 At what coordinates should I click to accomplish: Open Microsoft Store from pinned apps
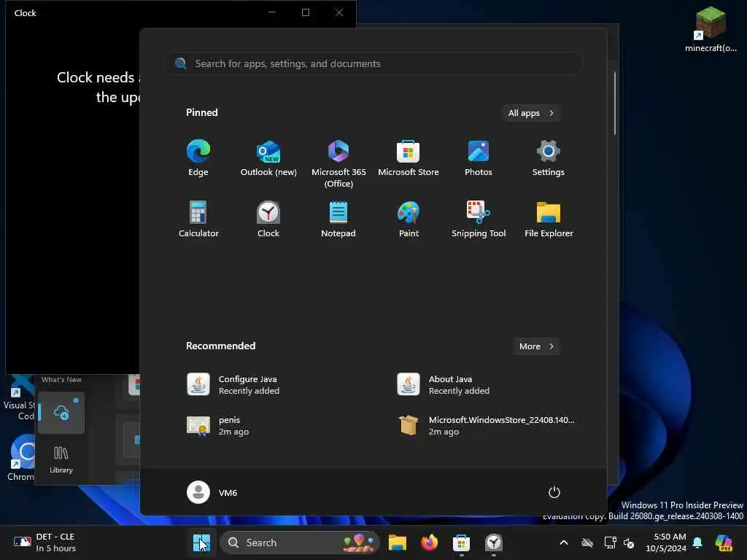coord(409,158)
